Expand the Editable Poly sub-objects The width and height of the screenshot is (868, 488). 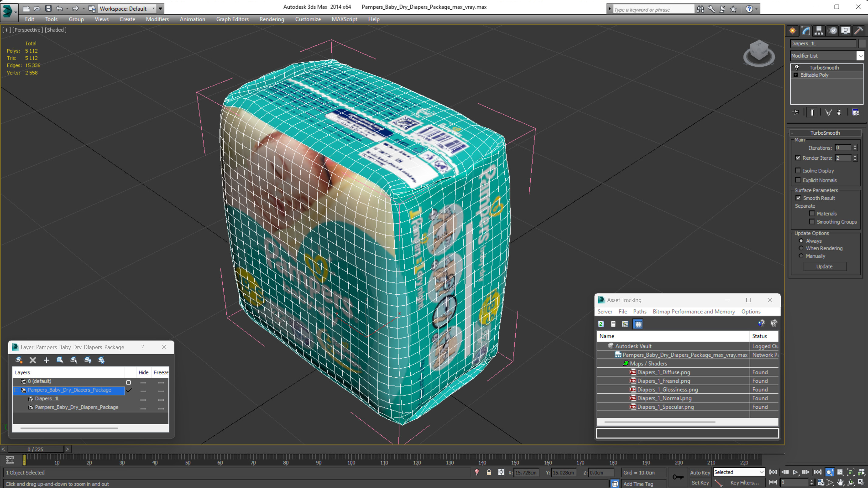(x=796, y=75)
